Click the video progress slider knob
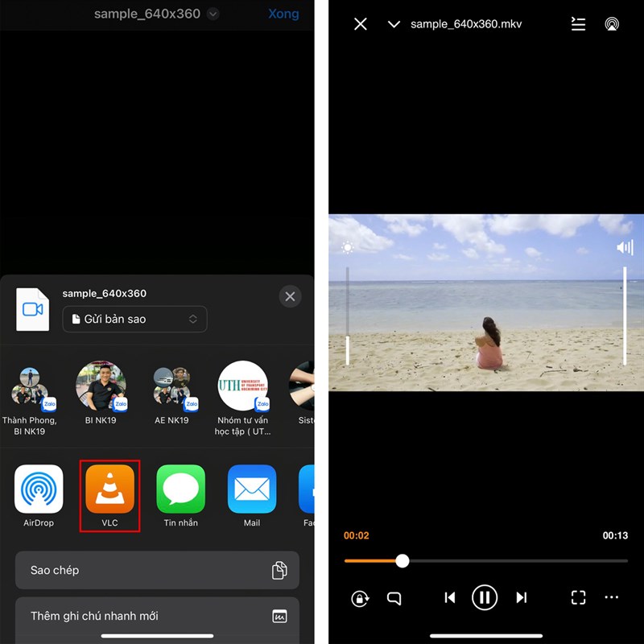644x644 pixels. (402, 561)
